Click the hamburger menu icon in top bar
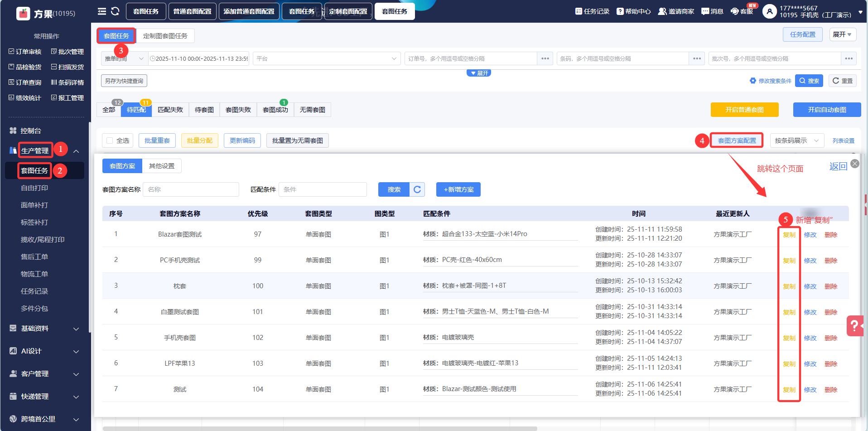The width and height of the screenshot is (868, 431). click(x=102, y=11)
